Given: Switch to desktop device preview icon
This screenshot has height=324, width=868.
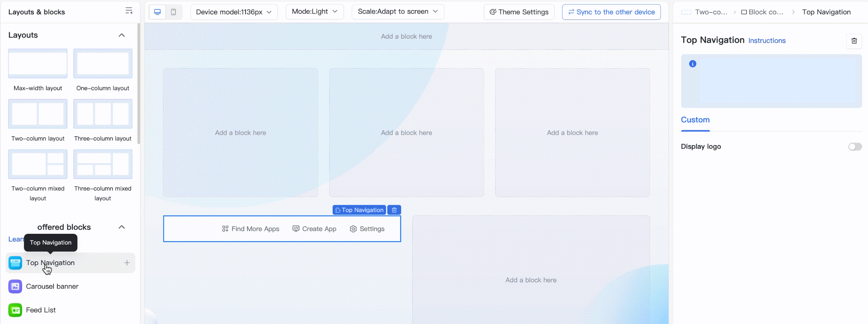Looking at the screenshot, I should (x=157, y=12).
